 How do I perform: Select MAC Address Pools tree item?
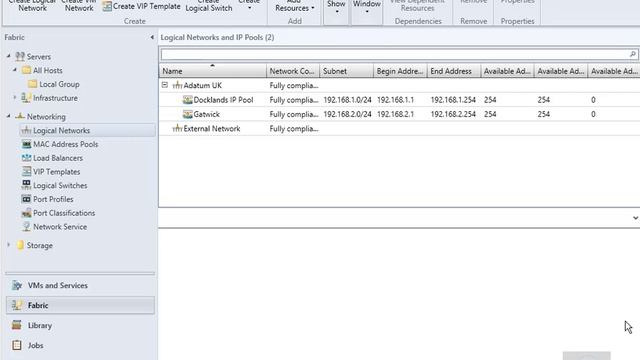pos(65,144)
